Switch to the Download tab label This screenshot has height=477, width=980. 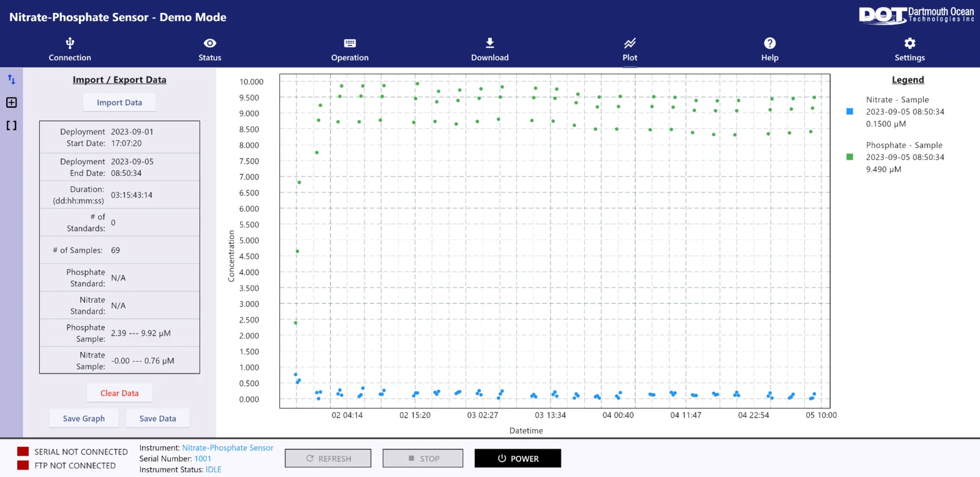[490, 58]
